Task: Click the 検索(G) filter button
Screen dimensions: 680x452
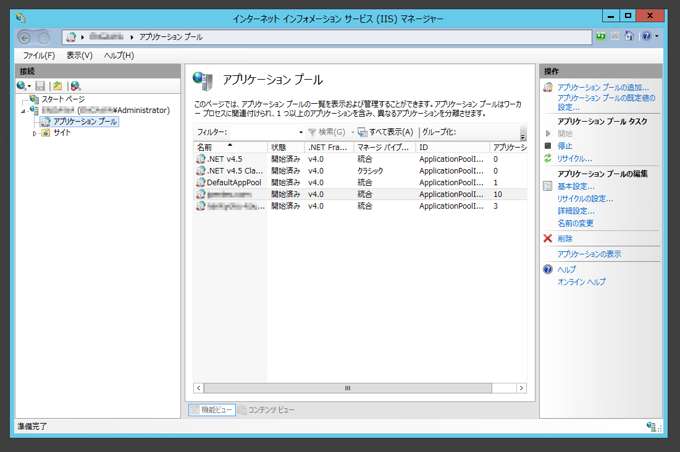Action: (327, 132)
